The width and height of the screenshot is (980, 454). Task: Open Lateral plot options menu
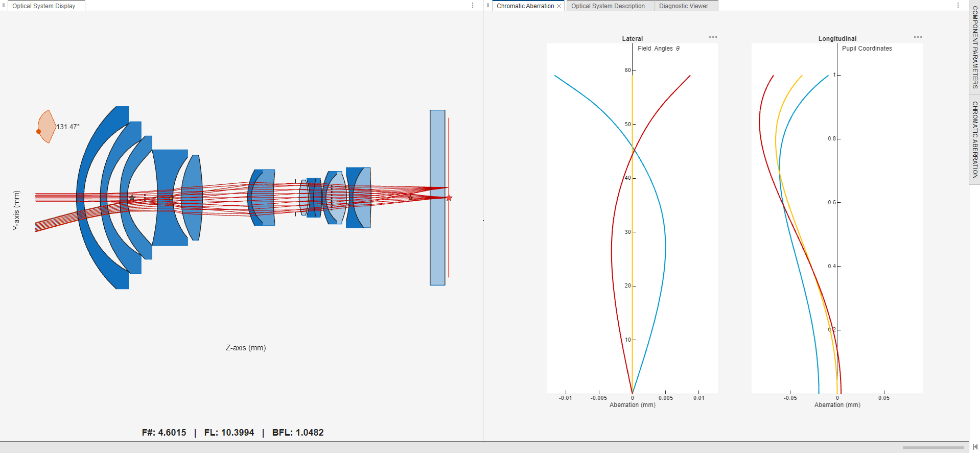tap(713, 37)
